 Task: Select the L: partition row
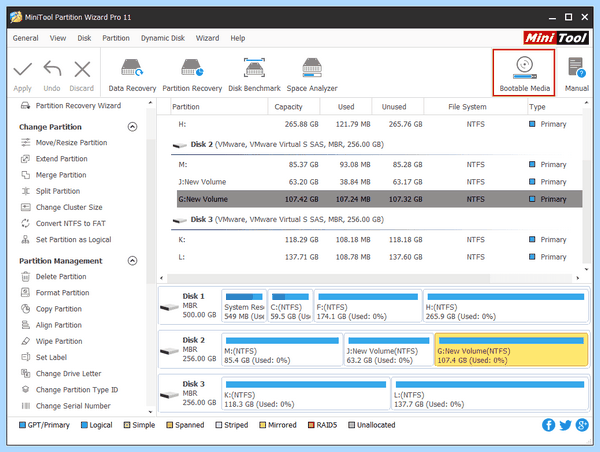pyautogui.click(x=380, y=257)
